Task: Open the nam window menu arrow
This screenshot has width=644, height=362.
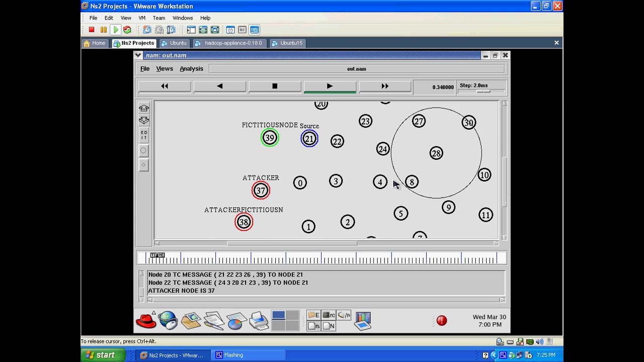Action: [x=138, y=55]
